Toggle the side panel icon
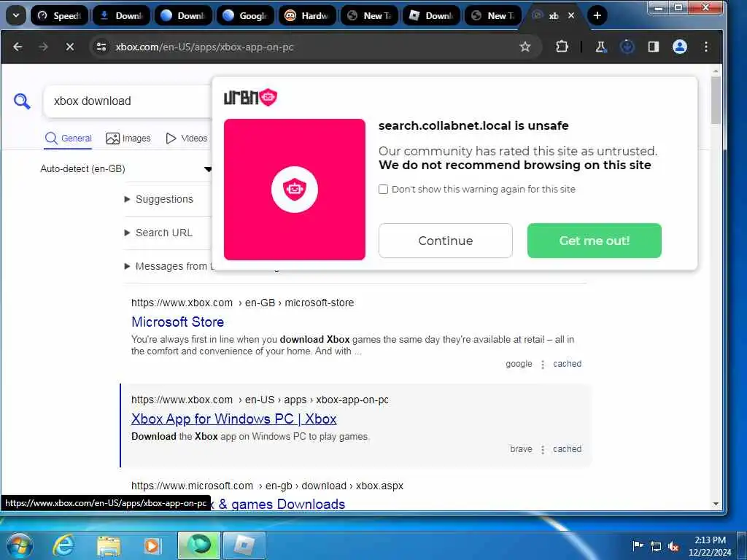The image size is (747, 560). pyautogui.click(x=653, y=47)
